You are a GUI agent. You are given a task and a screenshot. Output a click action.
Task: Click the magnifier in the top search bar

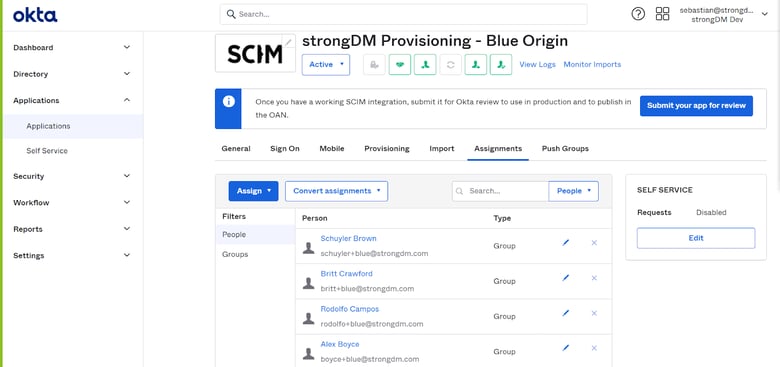point(231,14)
